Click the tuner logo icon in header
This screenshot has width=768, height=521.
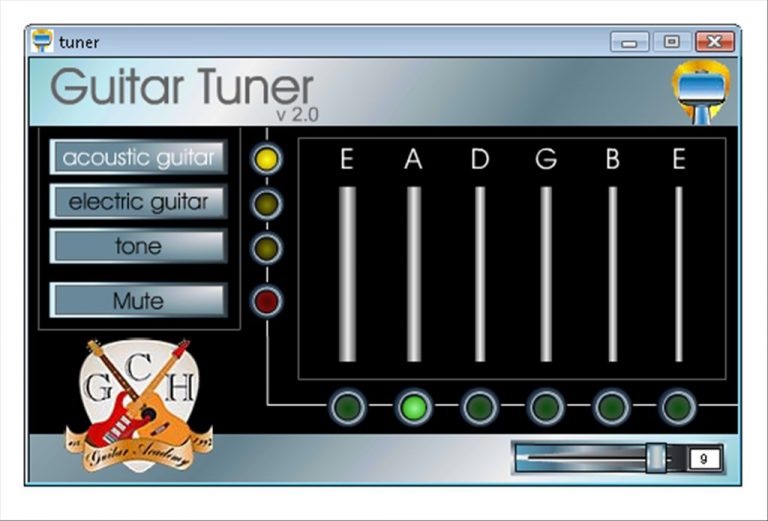701,92
